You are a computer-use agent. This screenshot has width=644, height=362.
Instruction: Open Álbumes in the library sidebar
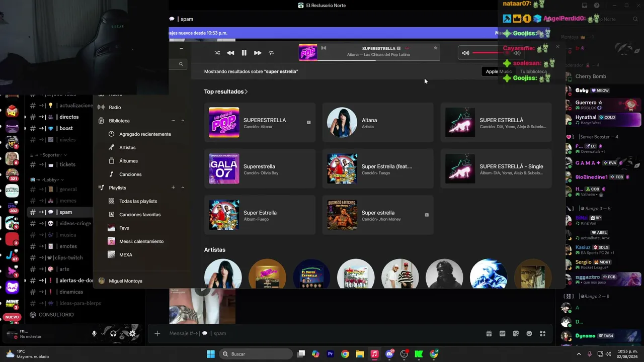[x=128, y=161]
